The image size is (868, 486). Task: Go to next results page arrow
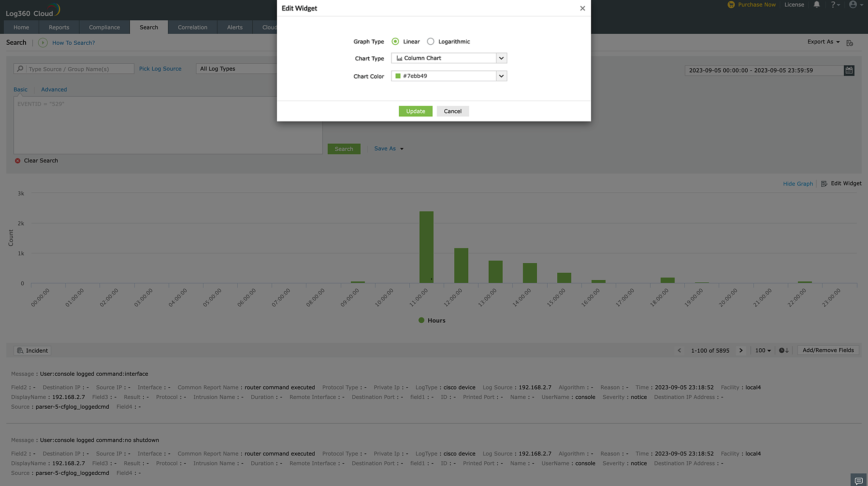pyautogui.click(x=741, y=350)
